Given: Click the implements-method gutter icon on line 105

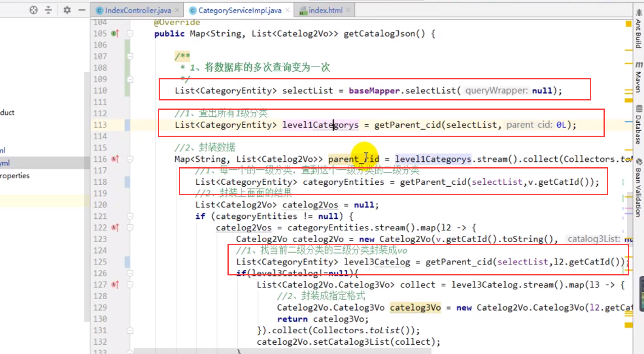Looking at the screenshot, I should click(115, 34).
